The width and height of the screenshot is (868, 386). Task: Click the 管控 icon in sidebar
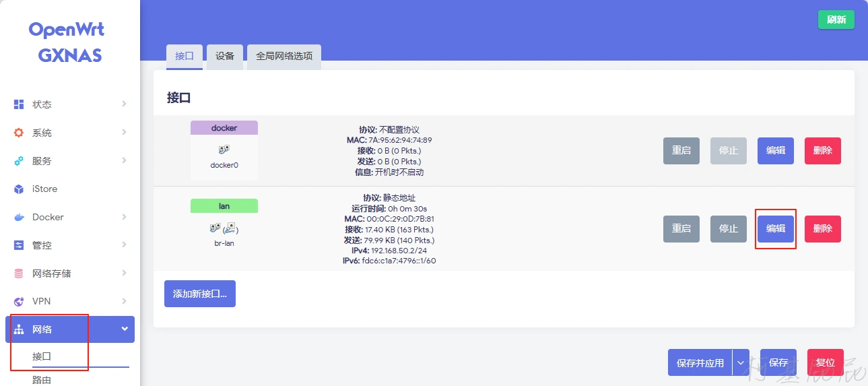click(x=19, y=245)
